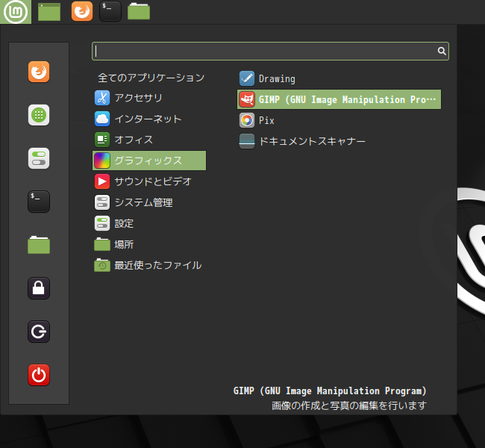This screenshot has height=448, width=485.
Task: Click the document scanner icon
Action: pyautogui.click(x=247, y=141)
